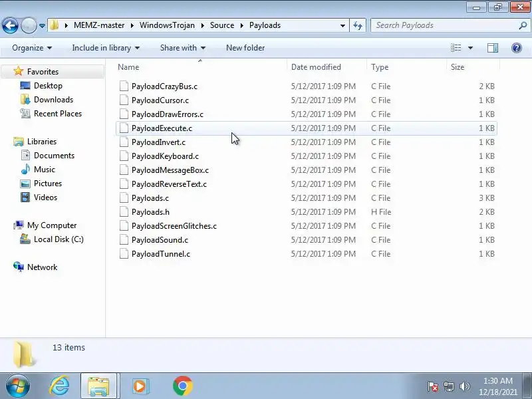
Task: Click the search magnifier icon
Action: coord(523,25)
